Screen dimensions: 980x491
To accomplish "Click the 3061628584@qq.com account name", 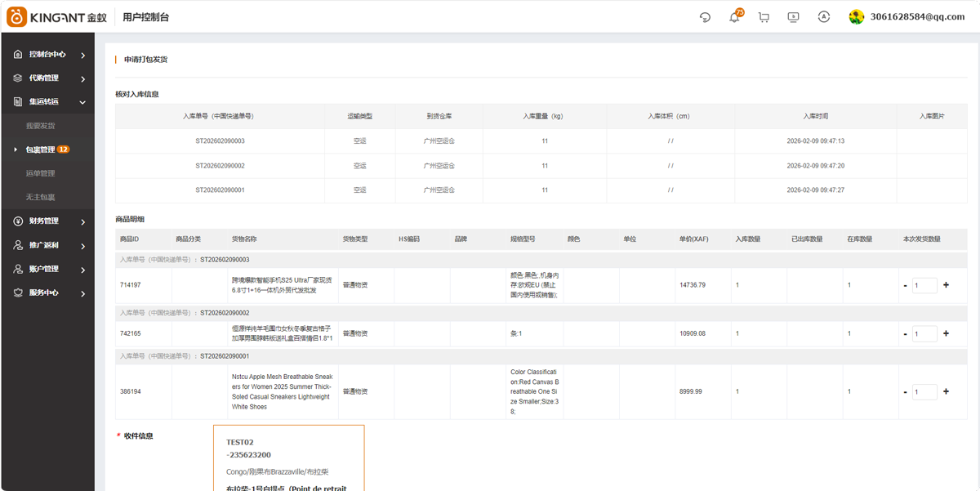I will [917, 17].
